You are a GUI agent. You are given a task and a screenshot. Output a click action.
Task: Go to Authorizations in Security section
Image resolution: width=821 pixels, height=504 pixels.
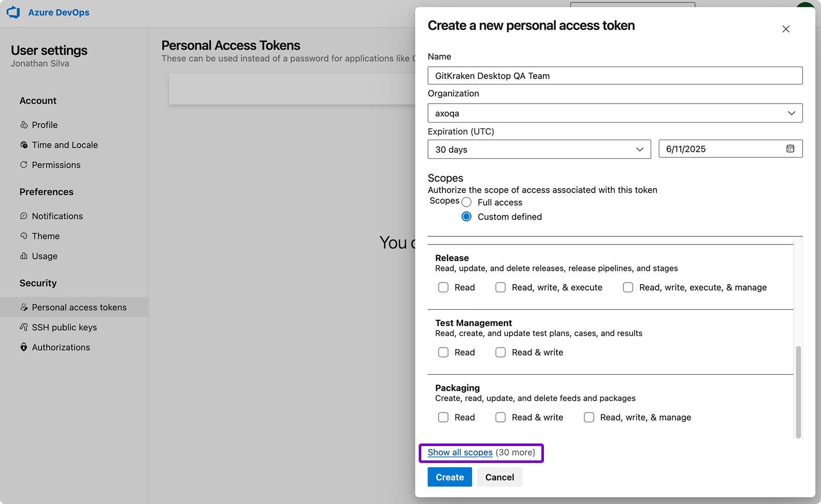coord(61,347)
